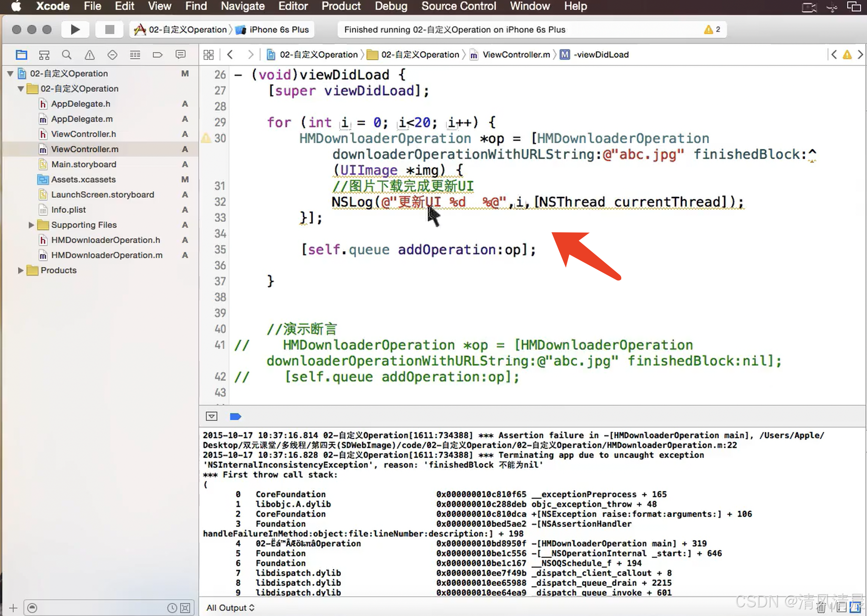Image resolution: width=867 pixels, height=616 pixels.
Task: Select HMDownloaderOperation.m in the navigator
Action: [x=107, y=255]
